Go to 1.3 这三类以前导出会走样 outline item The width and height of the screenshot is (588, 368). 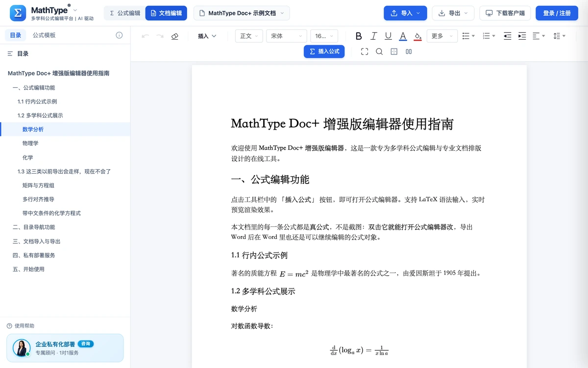coord(64,172)
